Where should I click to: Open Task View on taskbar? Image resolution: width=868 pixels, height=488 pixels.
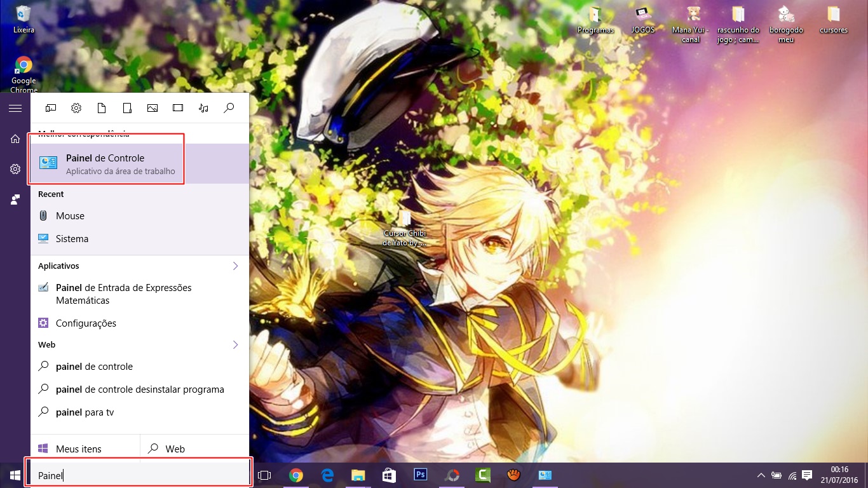click(x=264, y=475)
